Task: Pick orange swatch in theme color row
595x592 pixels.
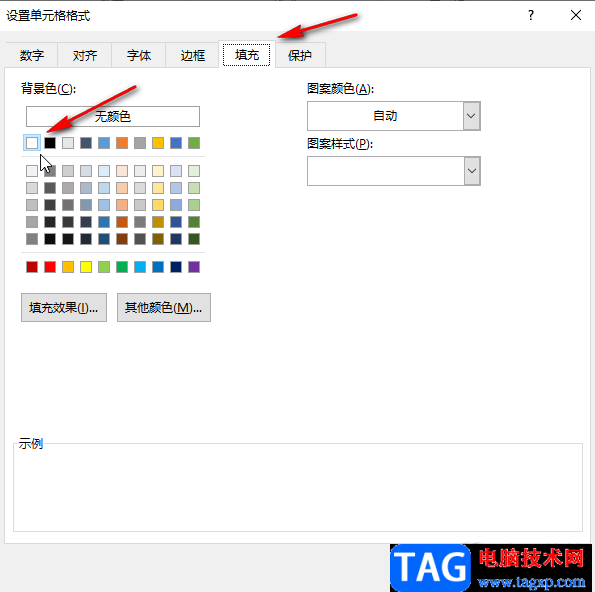Action: 122,143
